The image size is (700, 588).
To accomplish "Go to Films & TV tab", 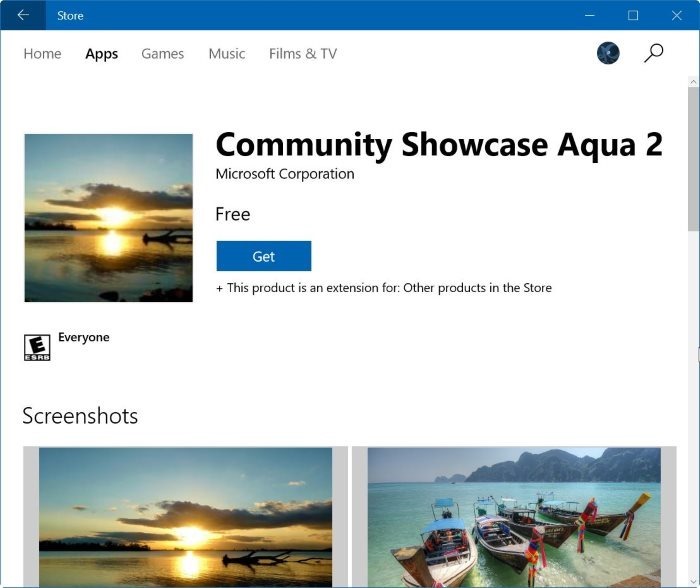I will click(x=303, y=54).
